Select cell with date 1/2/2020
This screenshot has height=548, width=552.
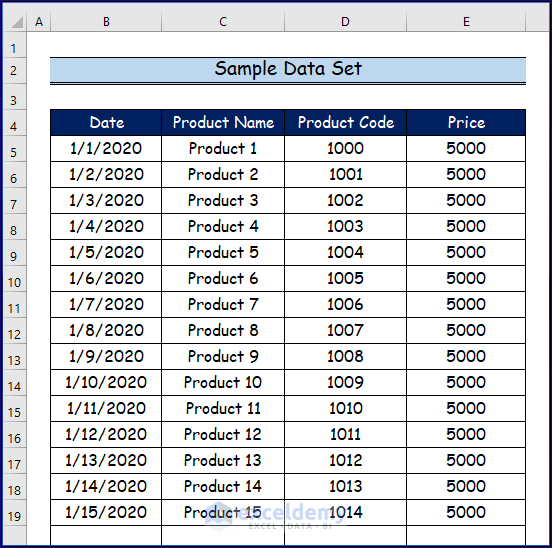[x=106, y=175]
